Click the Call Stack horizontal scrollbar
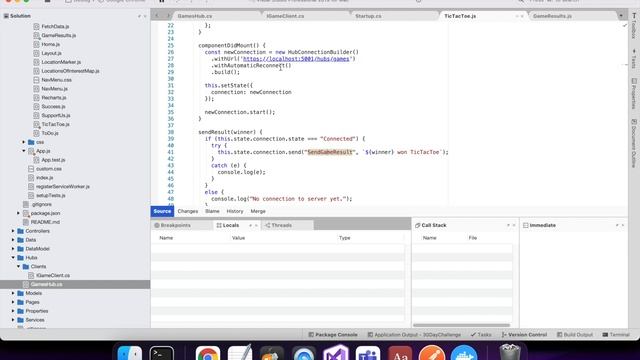640x360 pixels. pyautogui.click(x=461, y=325)
